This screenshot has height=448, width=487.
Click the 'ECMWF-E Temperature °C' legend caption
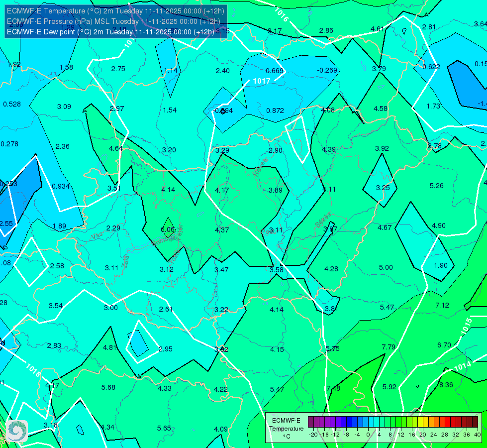pos(287,429)
